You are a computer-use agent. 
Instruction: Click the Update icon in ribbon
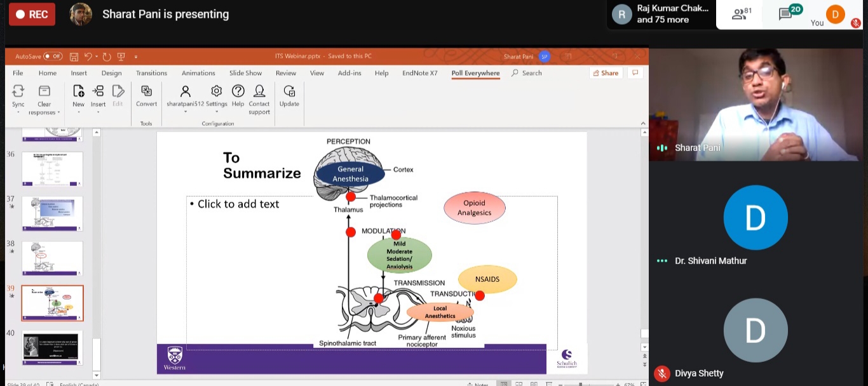[x=289, y=91]
